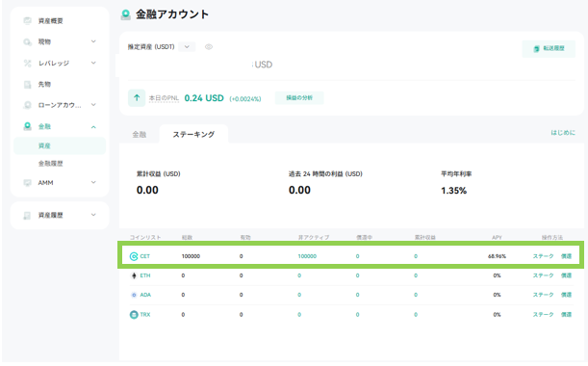Screen dimensions: 588x366
Task: Select 資産 under the 金融 menu
Action: pyautogui.click(x=60, y=145)
